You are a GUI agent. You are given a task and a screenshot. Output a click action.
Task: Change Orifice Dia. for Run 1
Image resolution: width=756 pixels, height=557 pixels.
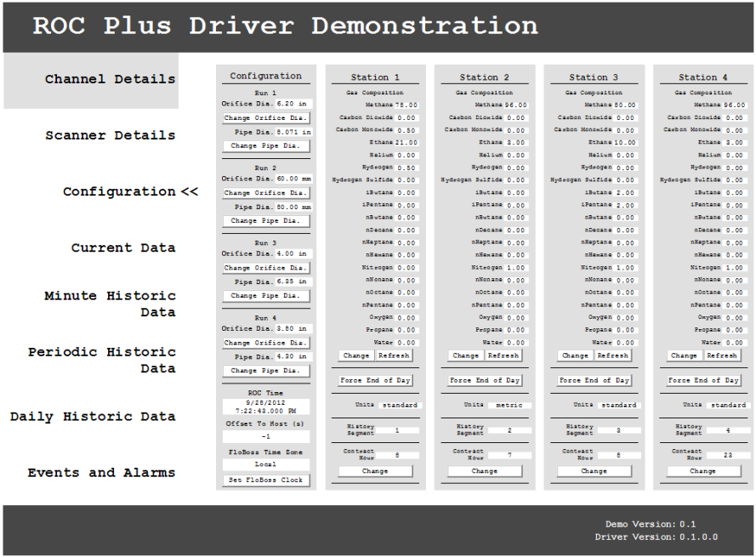[x=265, y=118]
